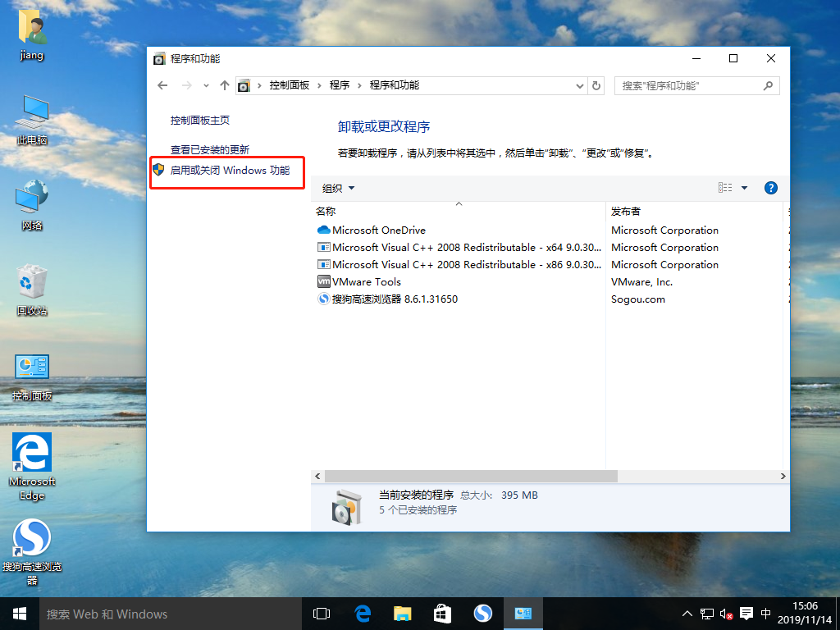Open the 组织 dropdown menu
Image resolution: width=840 pixels, height=630 pixels.
[338, 188]
